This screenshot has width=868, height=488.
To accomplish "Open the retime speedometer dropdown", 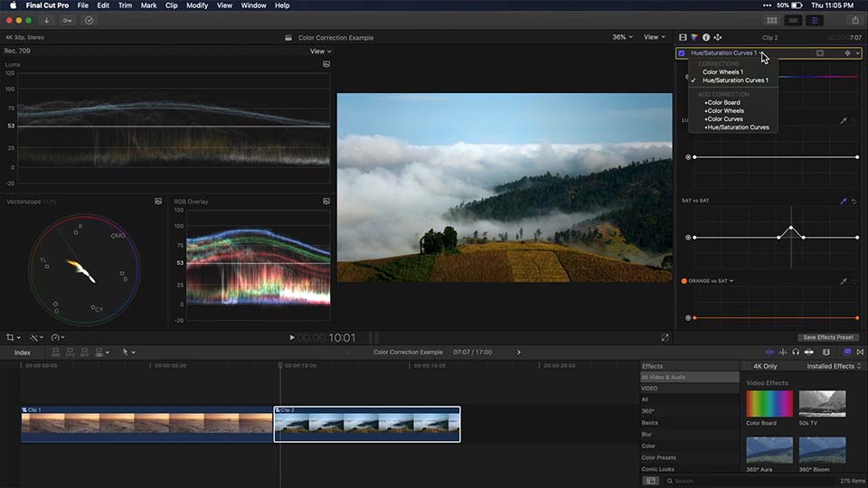I will point(58,337).
